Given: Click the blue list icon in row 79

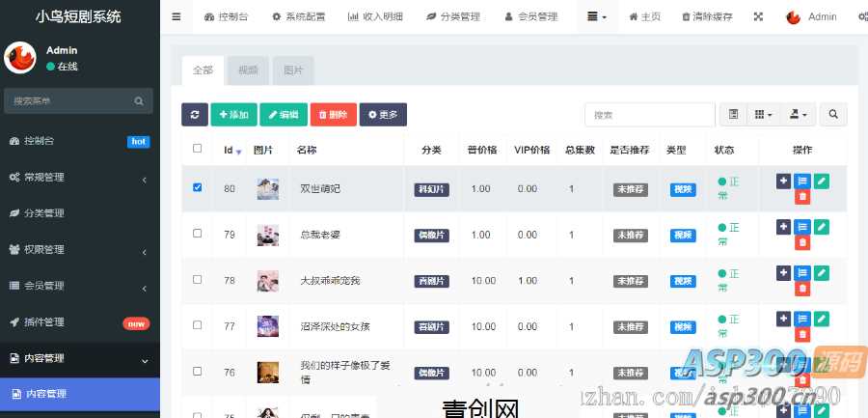Looking at the screenshot, I should (802, 227).
